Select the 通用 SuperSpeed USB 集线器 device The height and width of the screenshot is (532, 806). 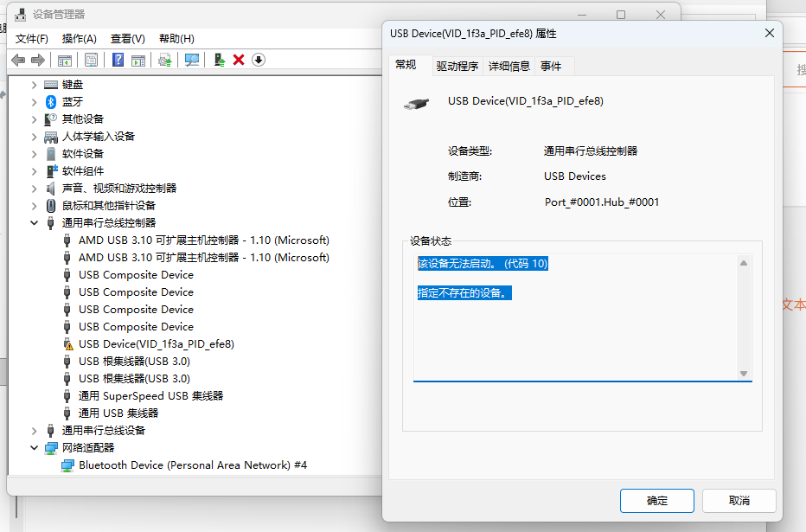(150, 395)
